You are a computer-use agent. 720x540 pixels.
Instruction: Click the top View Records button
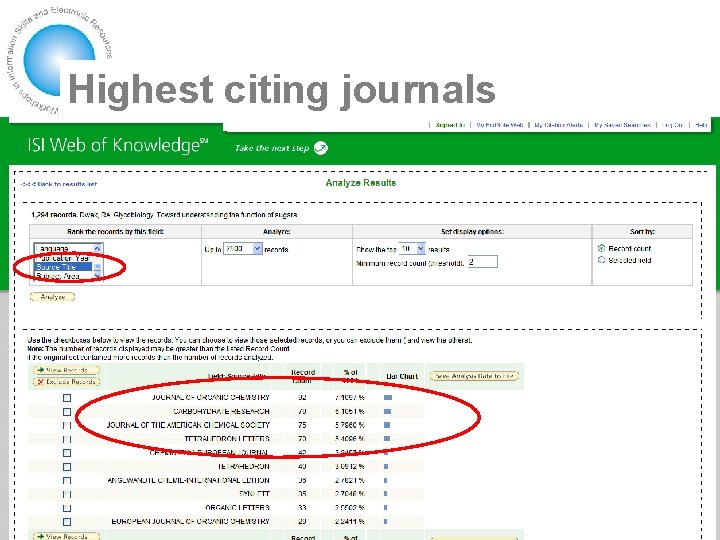(x=66, y=370)
